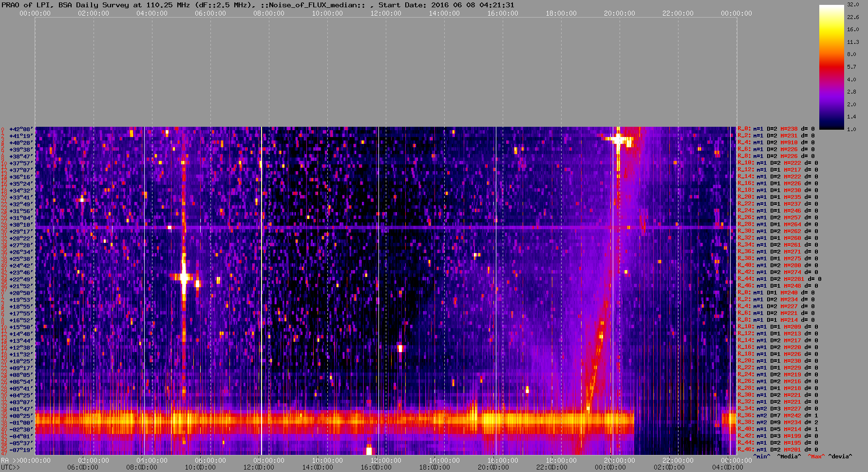Select declination label -07°19'
Screen dimensions: 868x472
pos(21,450)
